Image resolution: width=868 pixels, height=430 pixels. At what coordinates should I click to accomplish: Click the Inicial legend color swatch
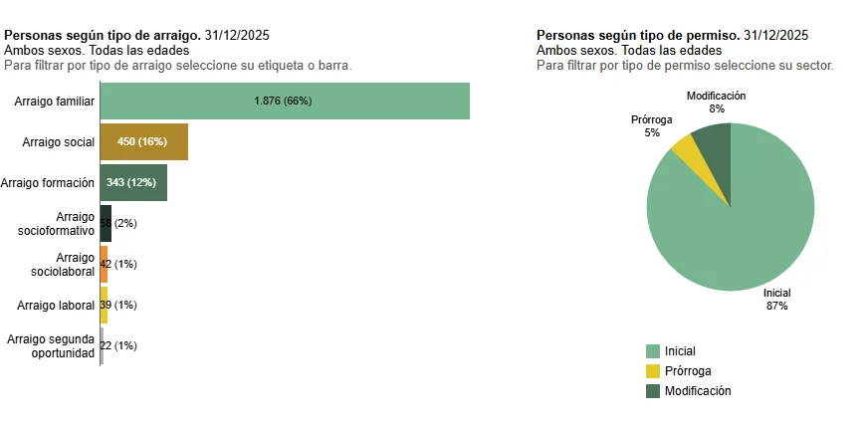pos(653,351)
